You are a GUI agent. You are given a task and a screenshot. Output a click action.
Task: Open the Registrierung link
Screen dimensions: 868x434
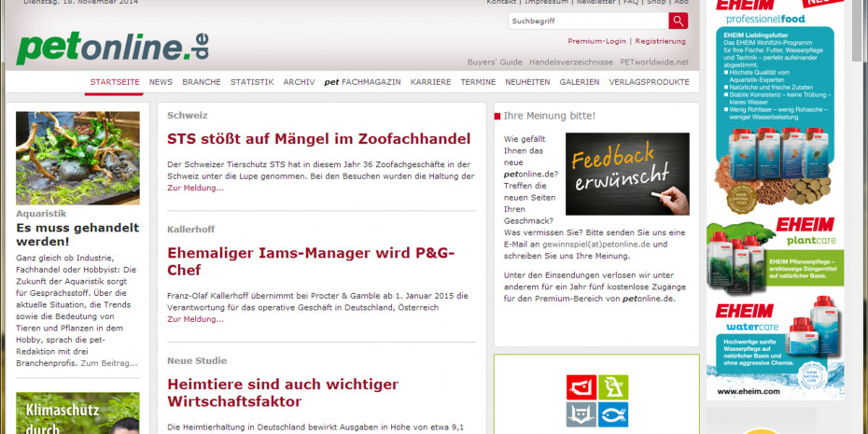click(661, 41)
